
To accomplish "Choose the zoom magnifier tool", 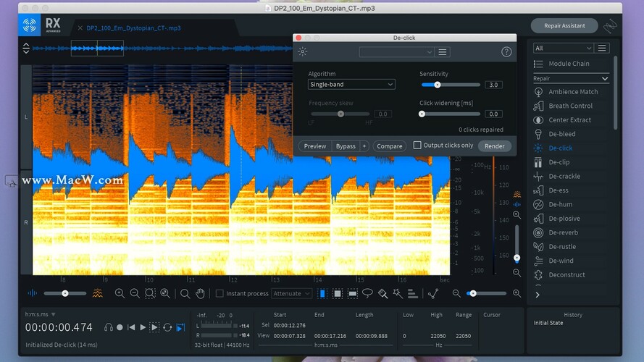I will (x=185, y=293).
